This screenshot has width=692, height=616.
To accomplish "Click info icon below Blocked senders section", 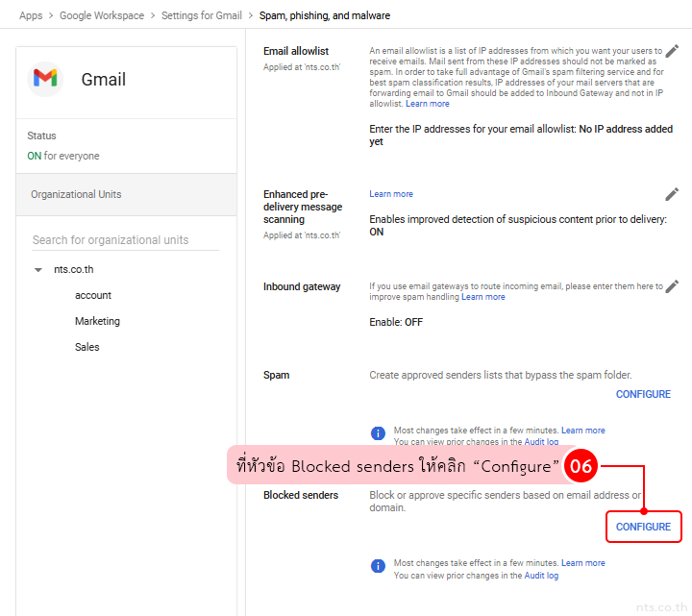I will click(378, 566).
